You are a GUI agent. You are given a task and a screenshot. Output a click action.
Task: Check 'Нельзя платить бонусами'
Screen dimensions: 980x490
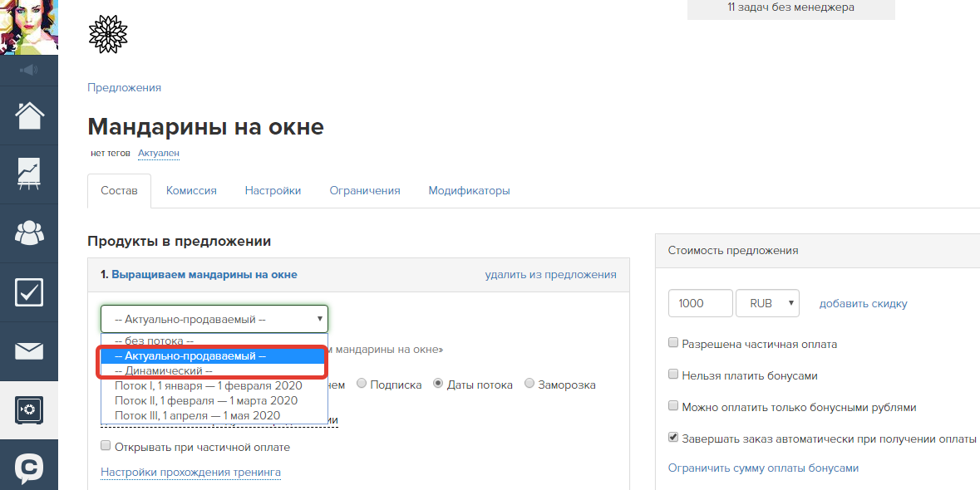click(673, 375)
